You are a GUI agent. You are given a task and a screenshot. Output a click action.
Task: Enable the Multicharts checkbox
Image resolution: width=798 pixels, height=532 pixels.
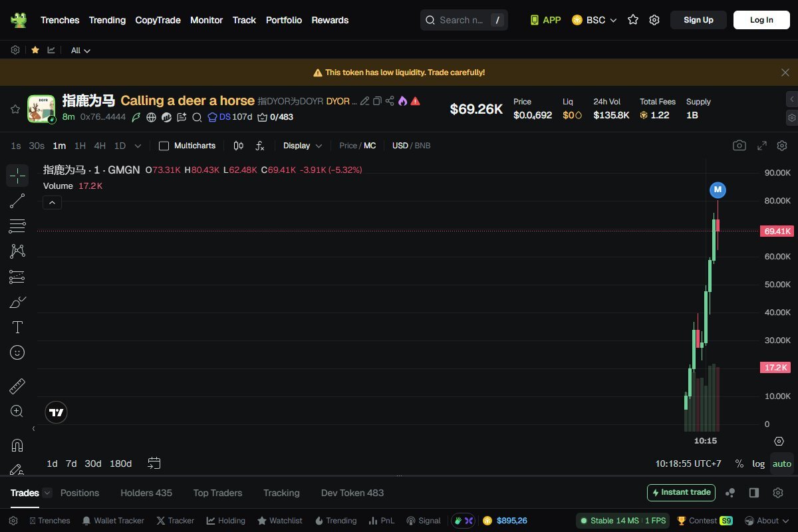click(x=164, y=146)
